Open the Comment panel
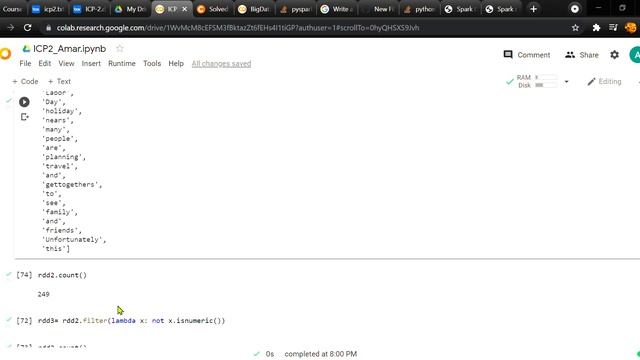Image resolution: width=640 pixels, height=360 pixels. click(x=527, y=55)
